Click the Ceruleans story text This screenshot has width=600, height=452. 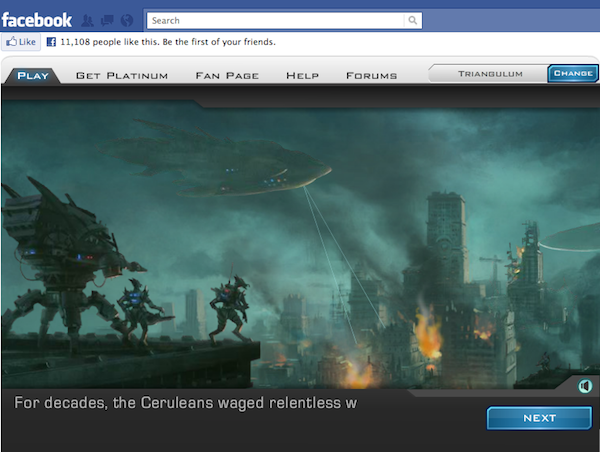(185, 403)
